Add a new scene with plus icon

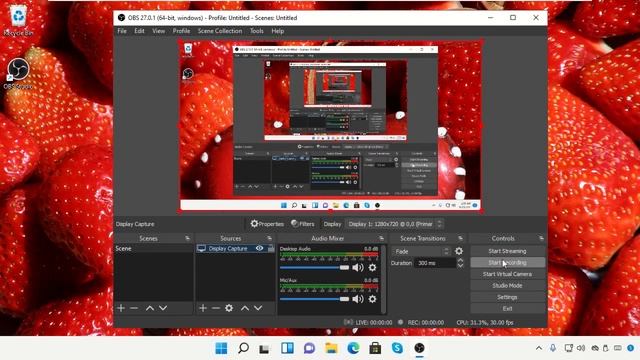121,308
